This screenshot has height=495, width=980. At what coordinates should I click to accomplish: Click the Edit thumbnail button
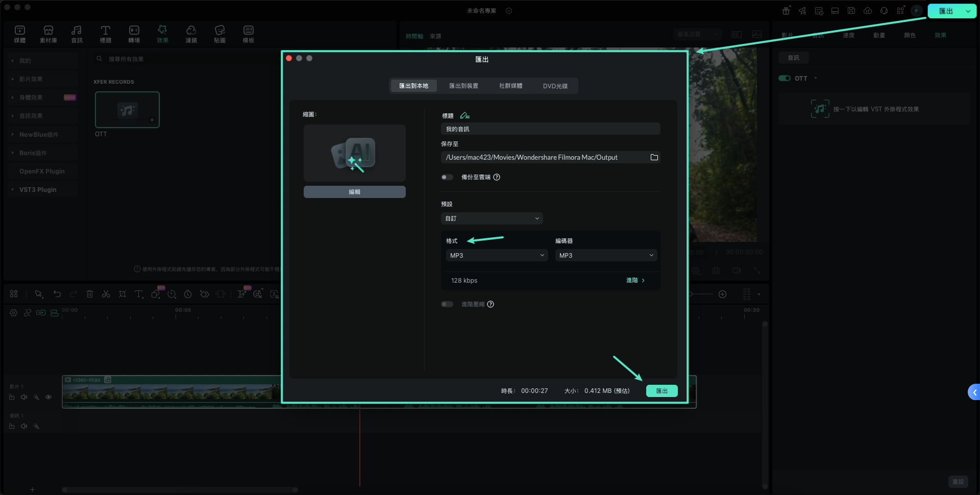pos(355,192)
